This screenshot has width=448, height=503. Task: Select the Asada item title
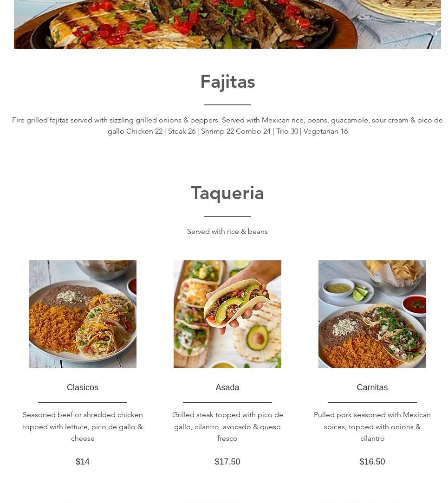(x=227, y=387)
